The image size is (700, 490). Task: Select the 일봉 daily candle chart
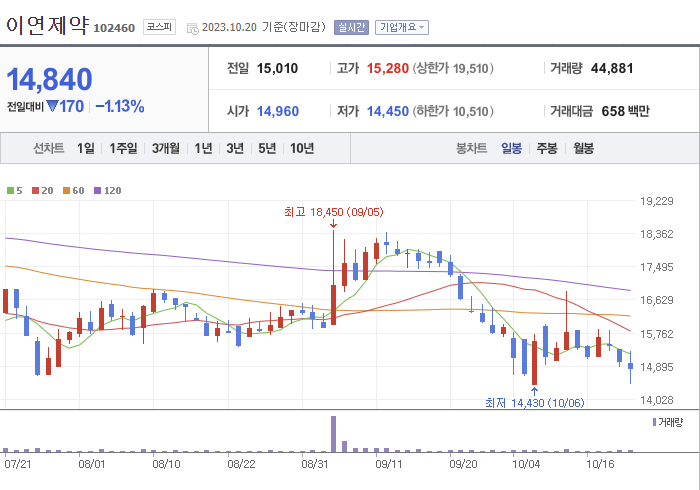click(x=511, y=148)
